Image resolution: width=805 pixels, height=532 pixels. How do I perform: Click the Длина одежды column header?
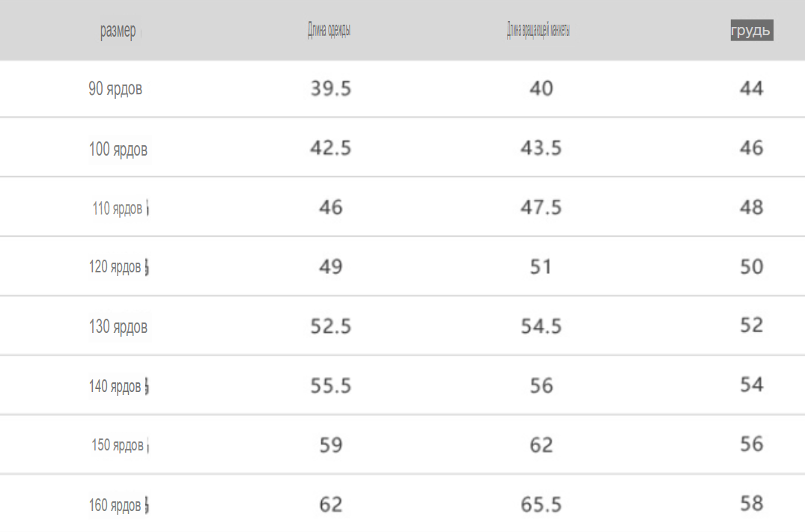tap(329, 30)
